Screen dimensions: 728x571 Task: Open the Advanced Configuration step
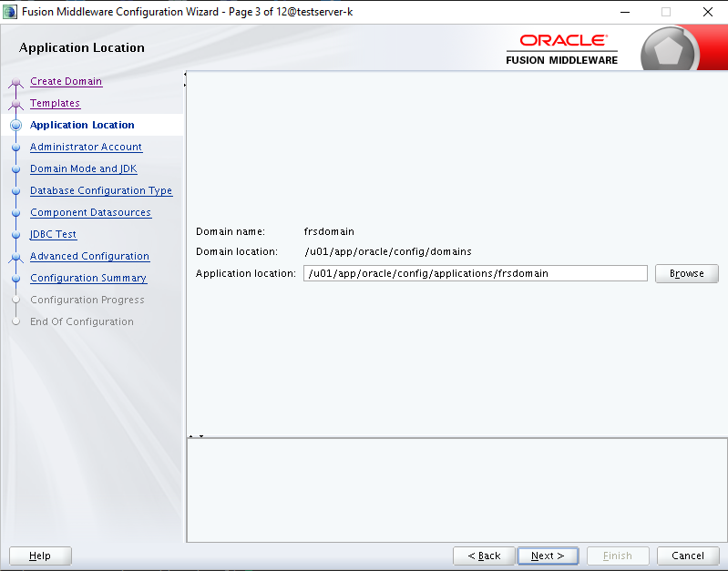tap(89, 256)
